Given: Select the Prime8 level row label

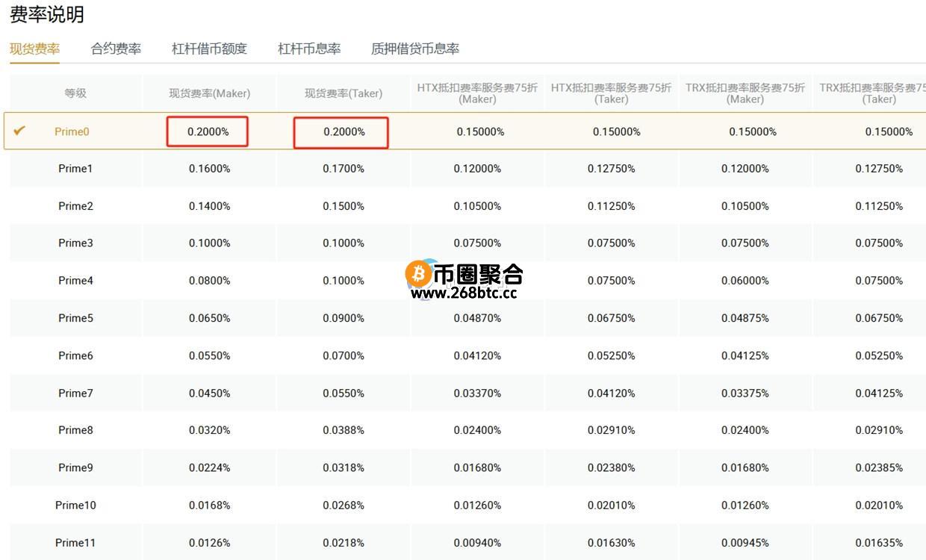Looking at the screenshot, I should coord(75,430).
